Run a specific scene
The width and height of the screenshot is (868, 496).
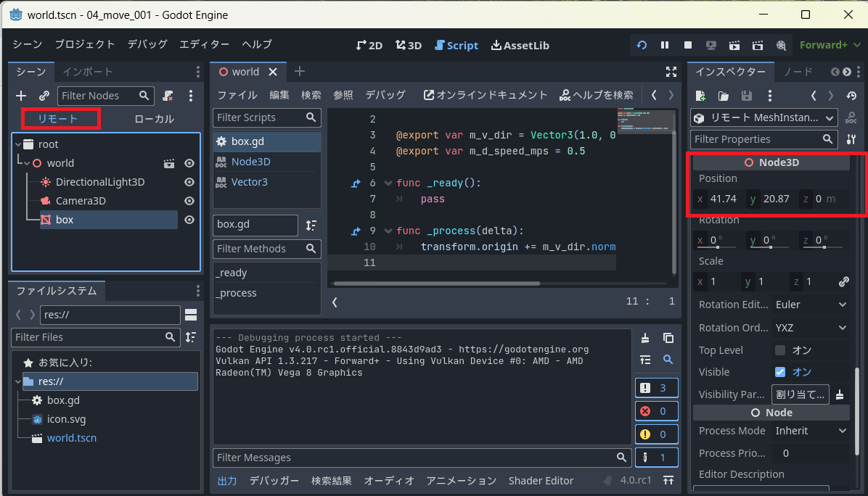[x=758, y=46]
